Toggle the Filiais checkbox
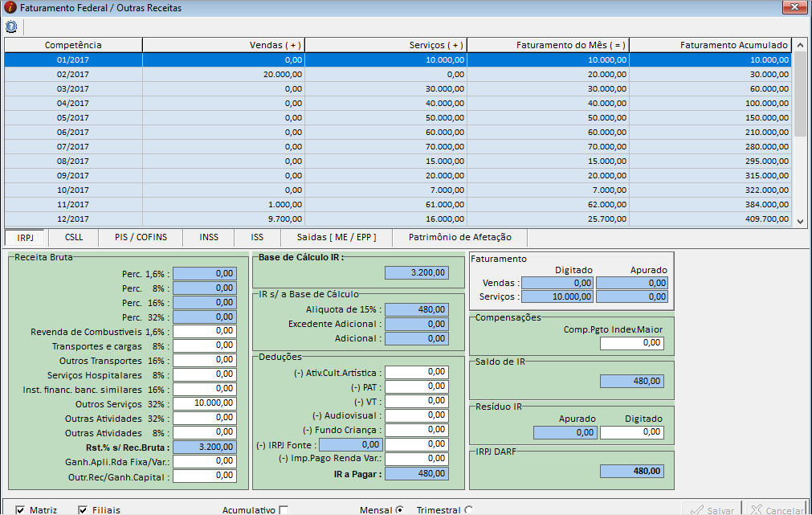This screenshot has height=515, width=812. click(83, 510)
